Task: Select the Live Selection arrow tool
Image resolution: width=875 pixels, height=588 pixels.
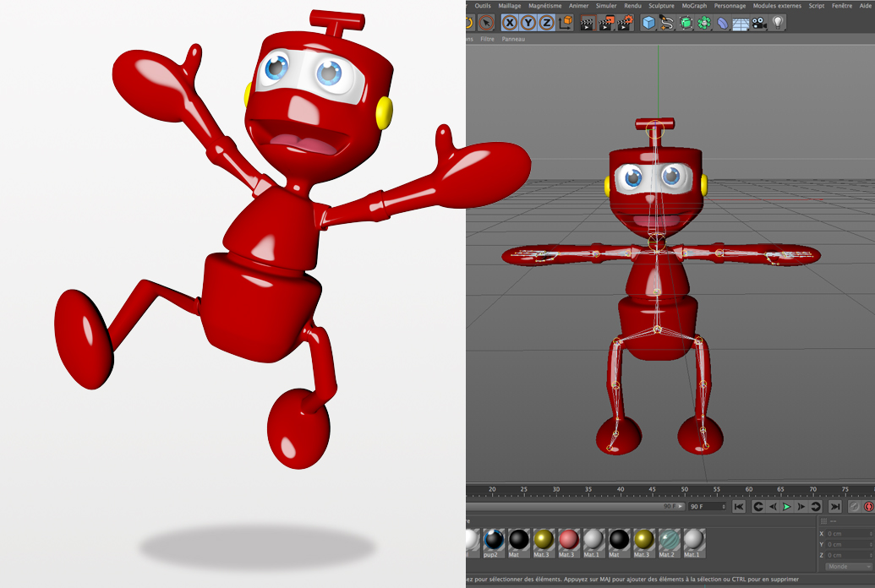Action: click(x=486, y=23)
